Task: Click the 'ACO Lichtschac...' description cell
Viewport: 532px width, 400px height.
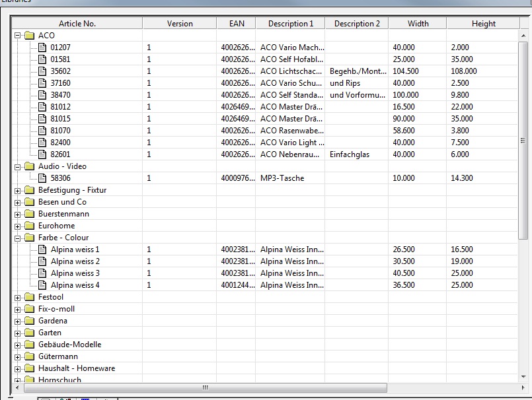Action: (291, 71)
